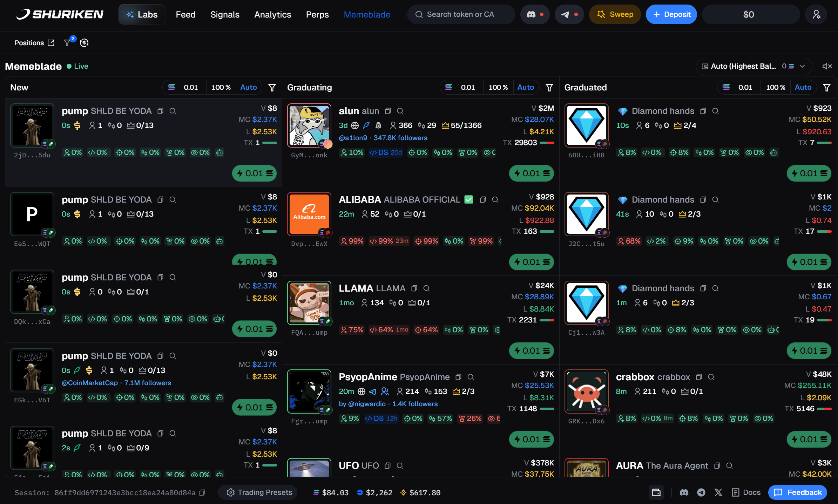This screenshot has height=504, width=838.
Task: Open the wallet panel icon in footer
Action: [x=656, y=492]
